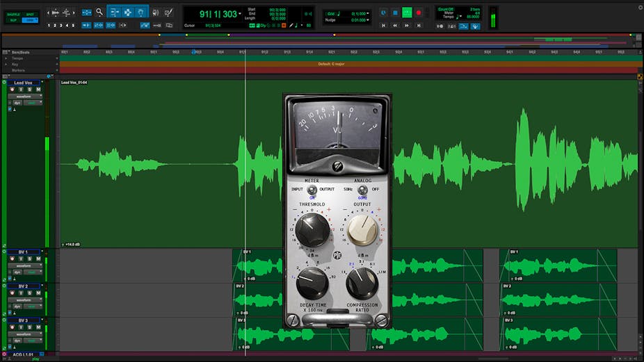Mute the Lead Vox track
The image size is (644, 362).
click(38, 90)
